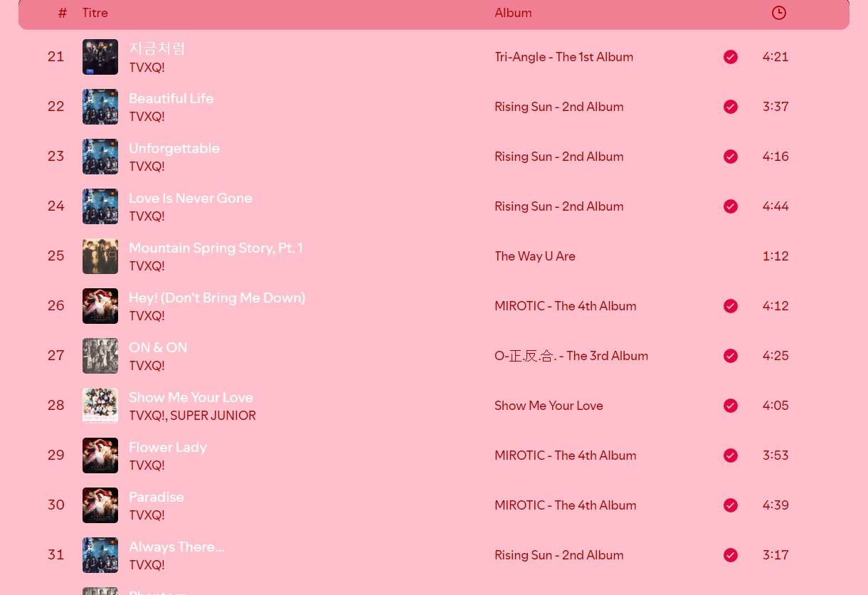Open TVXQ! artist under 지금처럼
Viewport: 868px width, 595px height.
147,68
